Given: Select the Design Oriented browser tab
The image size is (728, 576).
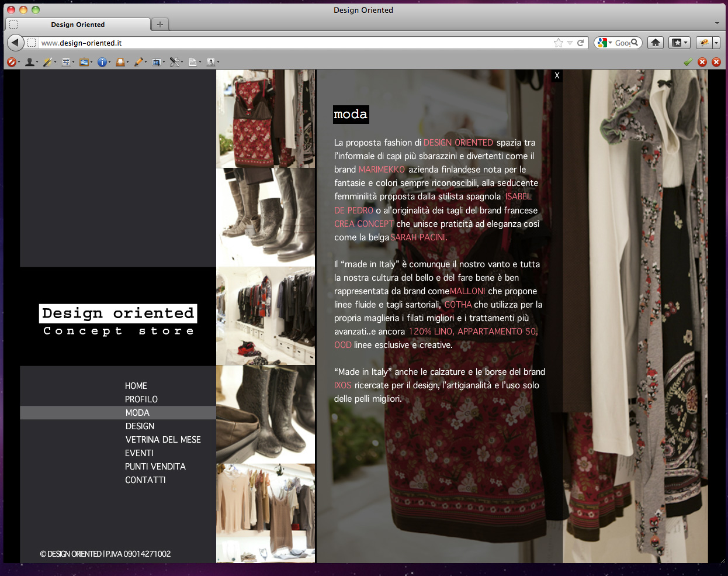Looking at the screenshot, I should point(78,25).
